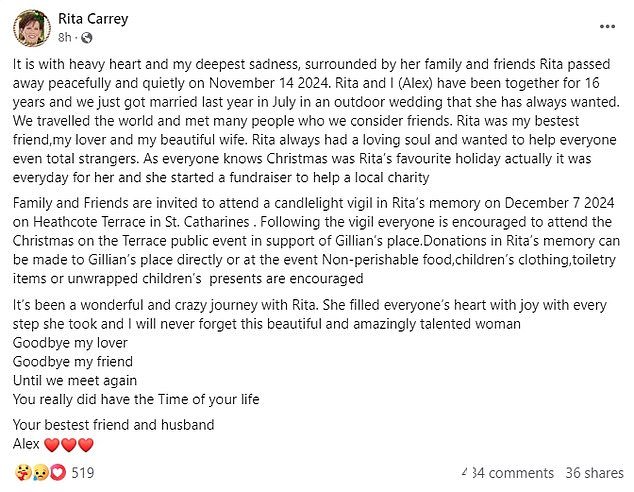634x492 pixels.
Task: Click "Your bestest friend and husband" text
Action: (113, 425)
